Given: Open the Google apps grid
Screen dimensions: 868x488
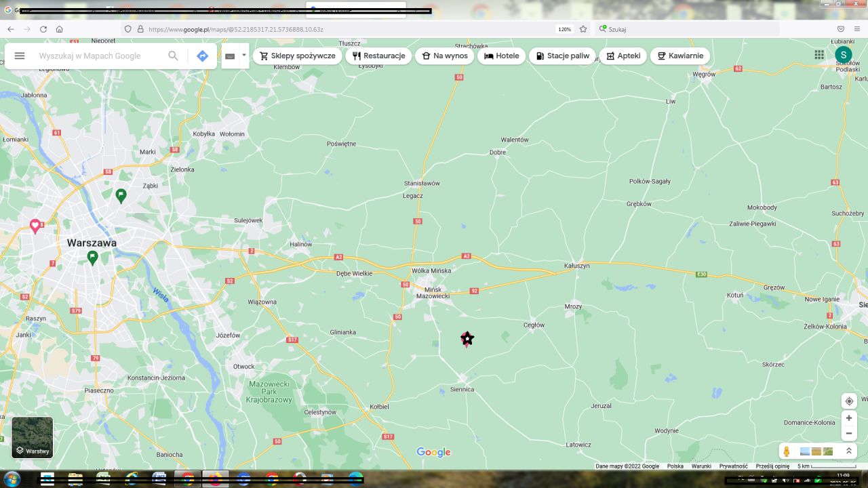Looking at the screenshot, I should (819, 55).
